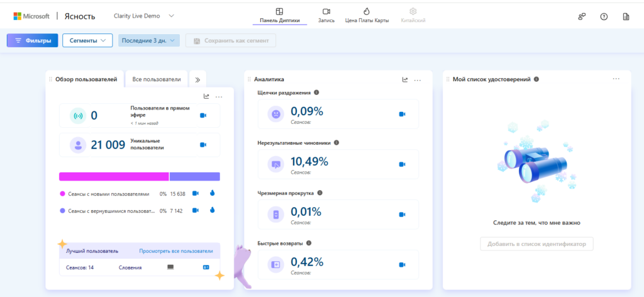Image resolution: width=644 pixels, height=297 pixels.
Task: Open heatmap for Сеансы с новыми пользователями
Action: coord(213,193)
